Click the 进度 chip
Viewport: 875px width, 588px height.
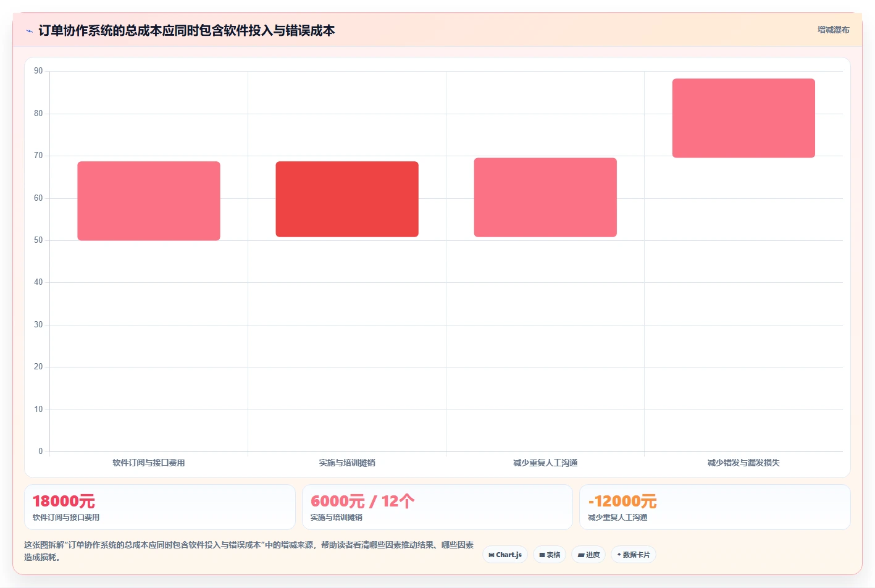pos(588,555)
